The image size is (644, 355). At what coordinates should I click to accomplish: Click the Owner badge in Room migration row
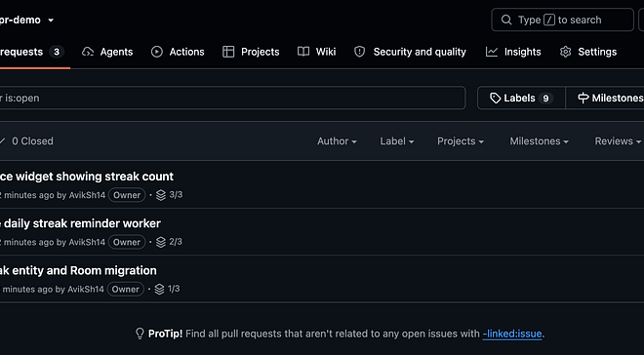(126, 290)
